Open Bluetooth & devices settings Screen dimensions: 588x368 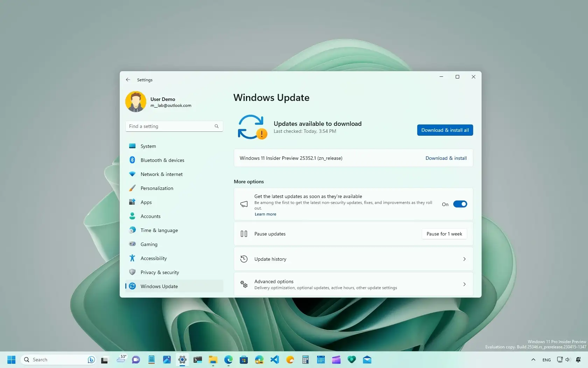point(174,160)
